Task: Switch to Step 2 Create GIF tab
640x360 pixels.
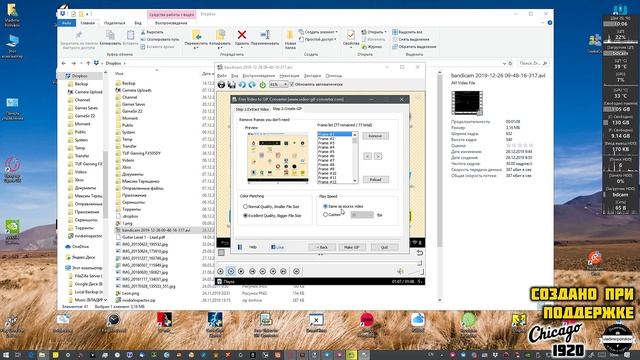Action: pos(287,109)
